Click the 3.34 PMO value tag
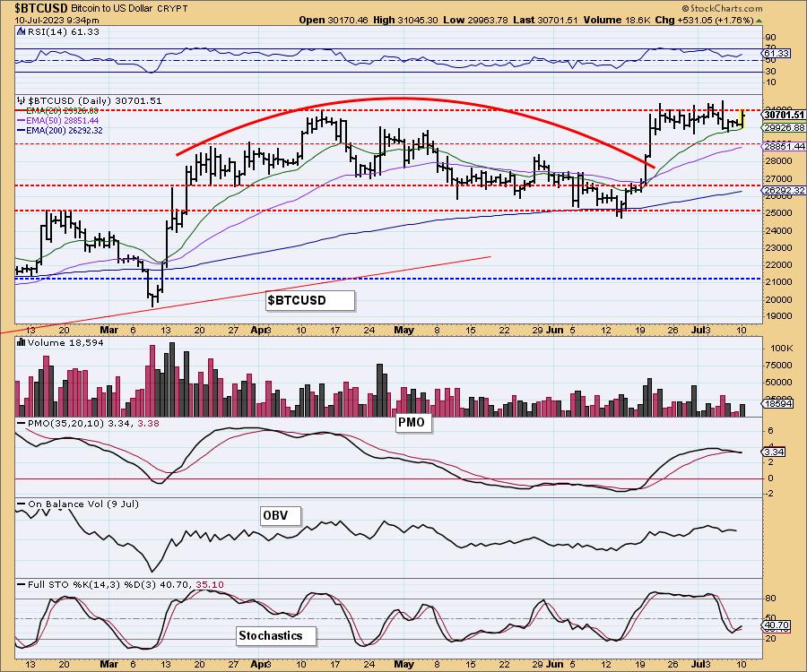807x672 pixels. pos(775,452)
